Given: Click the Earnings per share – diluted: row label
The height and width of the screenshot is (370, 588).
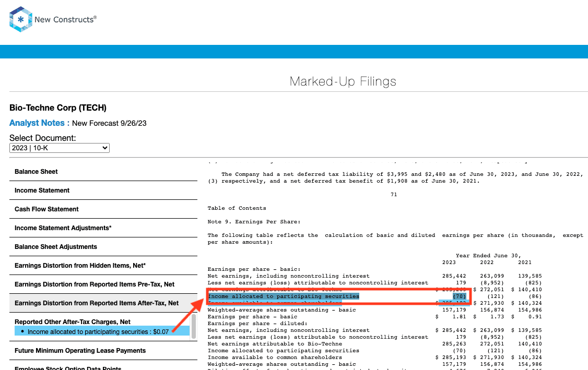Looking at the screenshot, I should pos(257,323).
